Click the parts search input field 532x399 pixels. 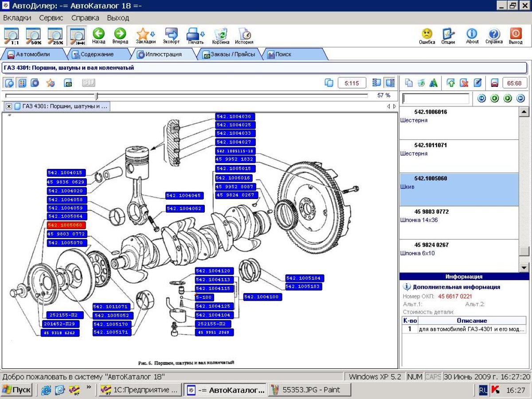tap(435, 98)
